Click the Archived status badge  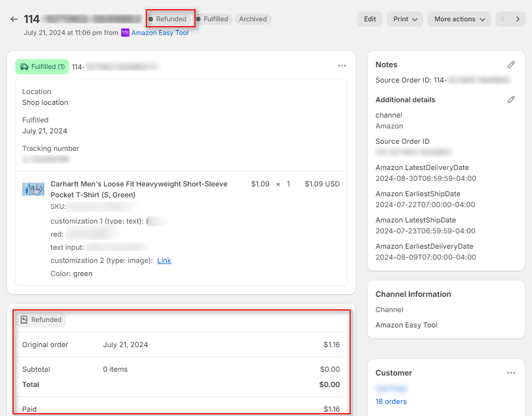253,19
